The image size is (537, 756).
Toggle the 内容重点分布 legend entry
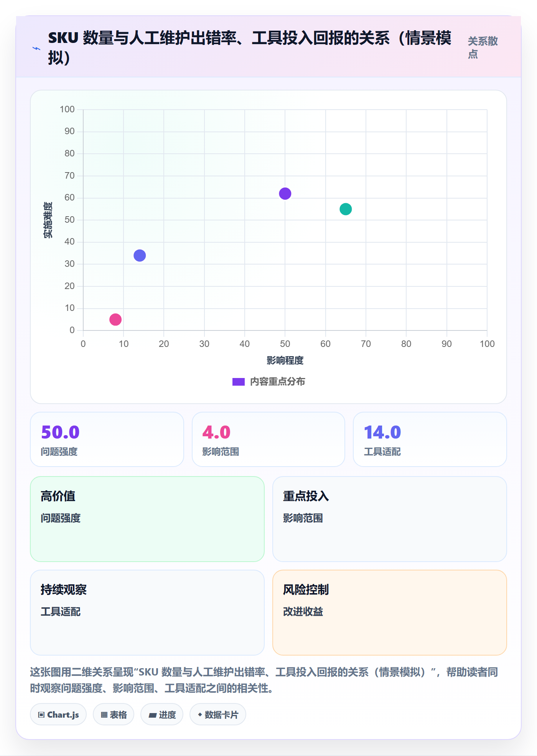click(x=269, y=381)
